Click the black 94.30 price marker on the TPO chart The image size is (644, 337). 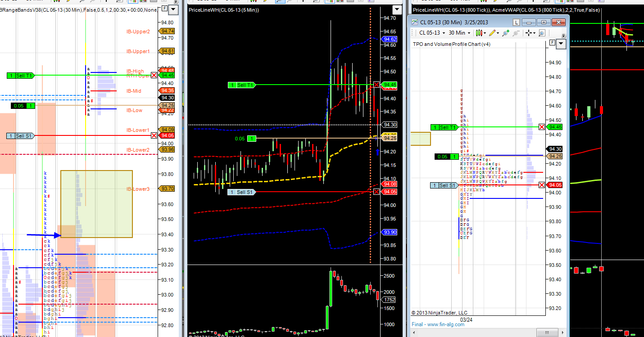[x=554, y=149]
